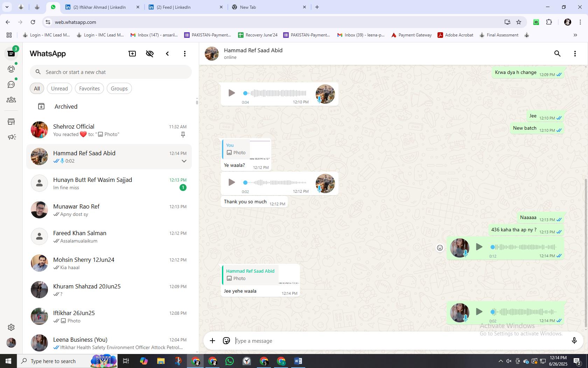Open WhatsApp Settings gear

point(11,327)
